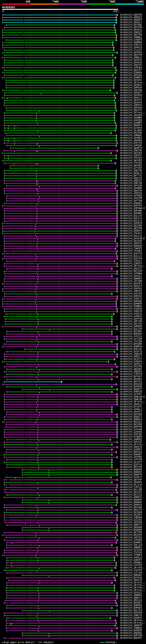Viewport: 146px width, 644px height.
Task: Select the UniRef100_B9I5N1 label
Action: pos(131,25)
